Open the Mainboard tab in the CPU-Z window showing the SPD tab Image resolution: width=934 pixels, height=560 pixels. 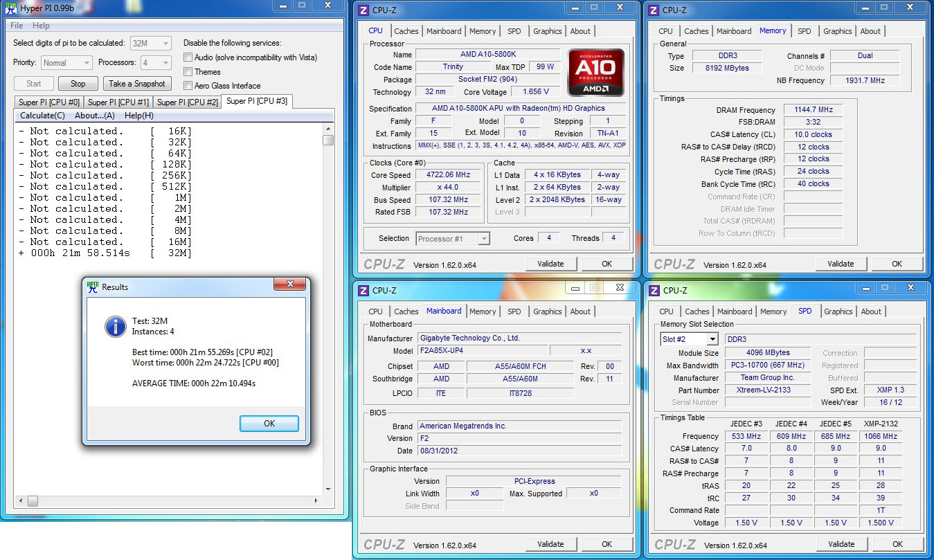coord(735,311)
